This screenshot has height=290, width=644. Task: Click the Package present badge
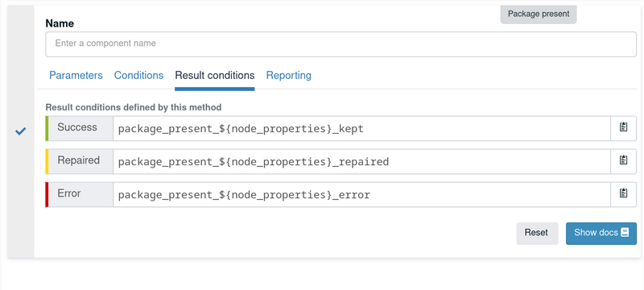539,14
